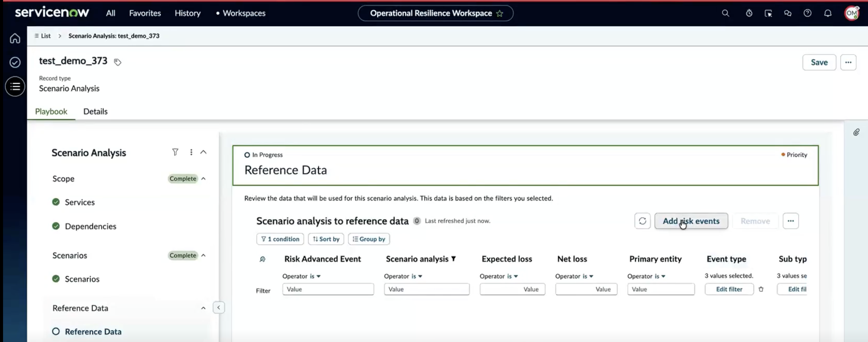This screenshot has height=342, width=868.
Task: Click Add risk events button
Action: [x=691, y=221]
